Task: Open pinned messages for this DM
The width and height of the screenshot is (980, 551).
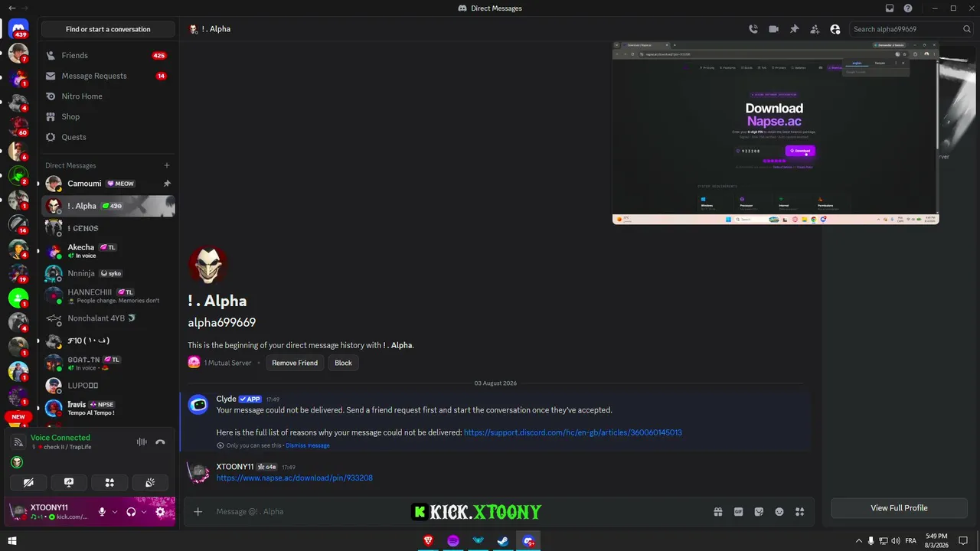Action: point(795,29)
